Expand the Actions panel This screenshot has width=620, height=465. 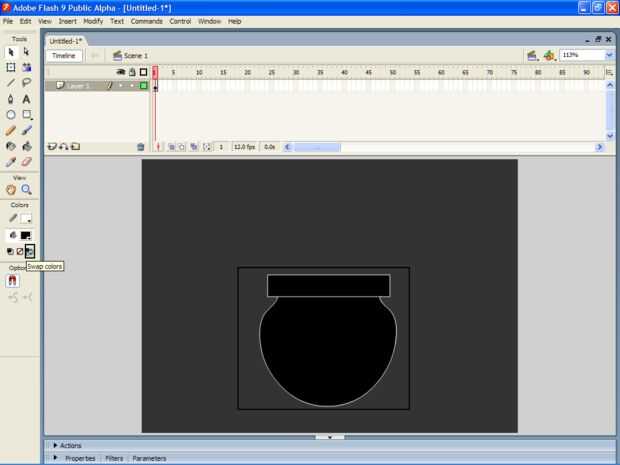point(55,445)
